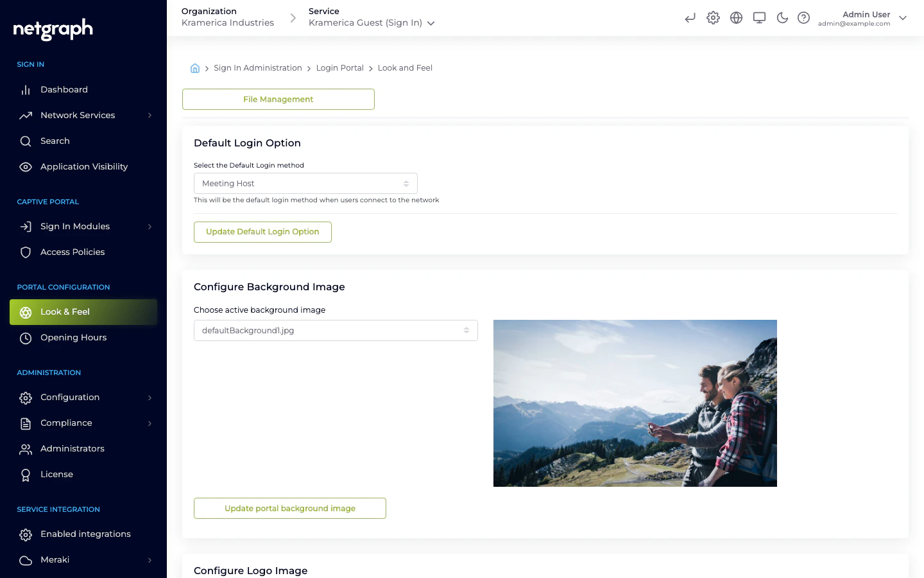The image size is (924, 578).
Task: Open the Default Login method selector
Action: pos(305,183)
